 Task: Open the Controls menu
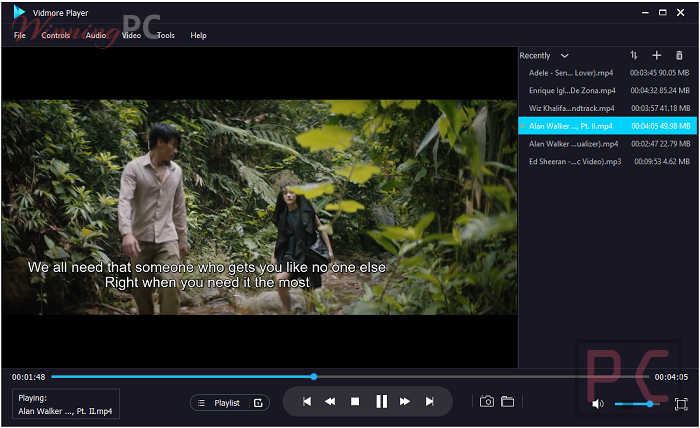[56, 35]
